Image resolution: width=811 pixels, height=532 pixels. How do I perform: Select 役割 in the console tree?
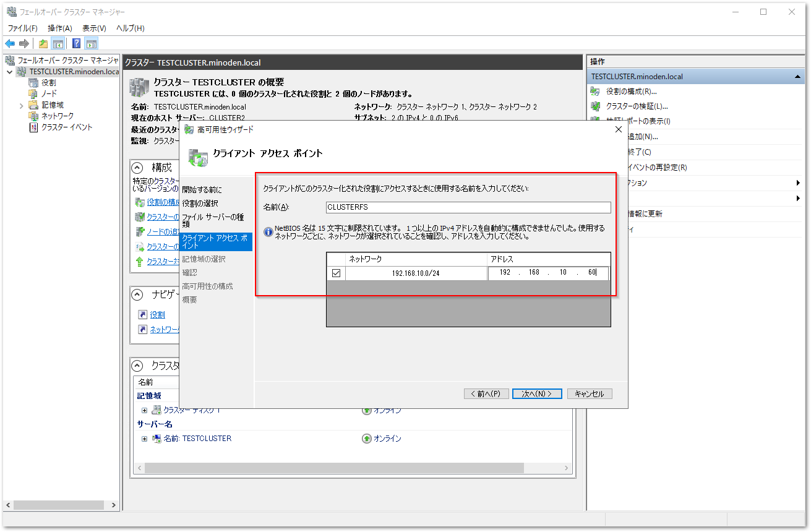point(49,83)
